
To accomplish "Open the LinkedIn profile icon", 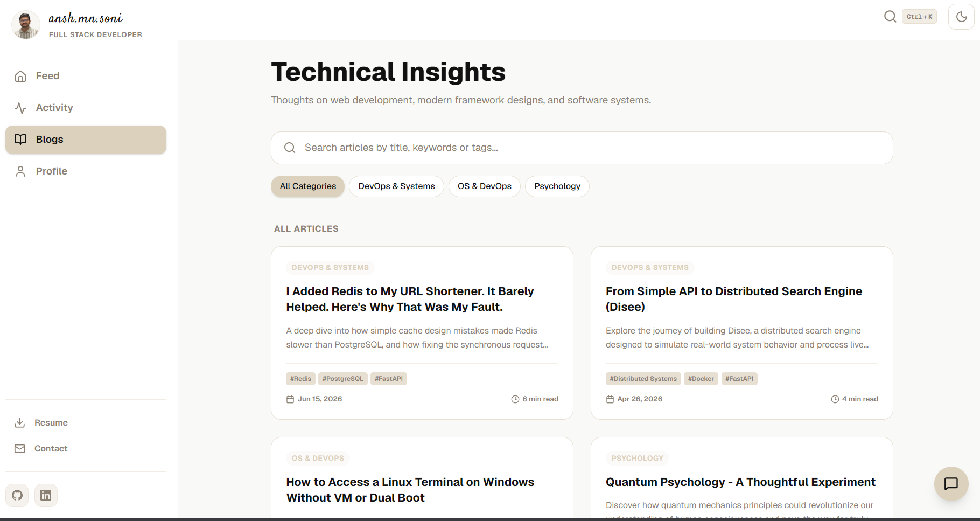I will coord(46,495).
